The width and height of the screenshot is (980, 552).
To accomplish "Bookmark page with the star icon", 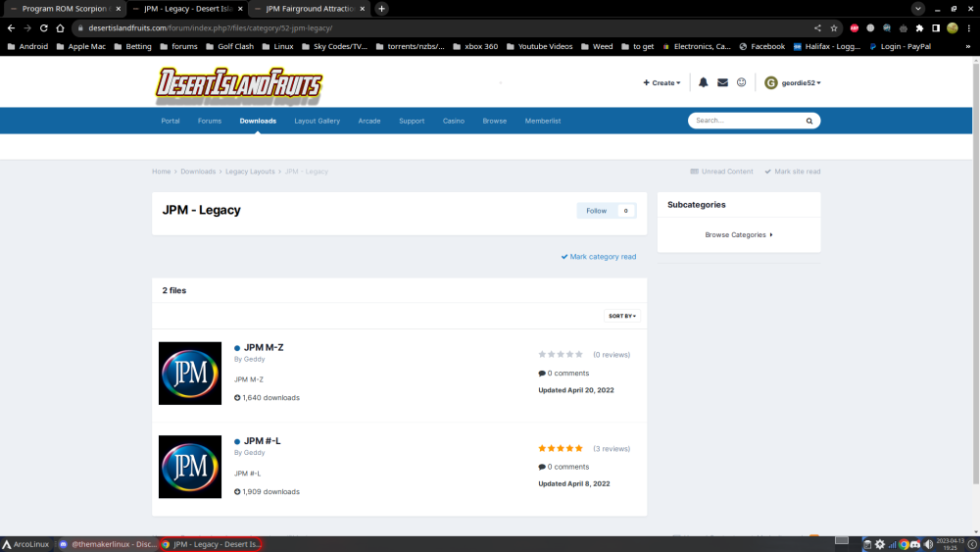I will pos(834,28).
